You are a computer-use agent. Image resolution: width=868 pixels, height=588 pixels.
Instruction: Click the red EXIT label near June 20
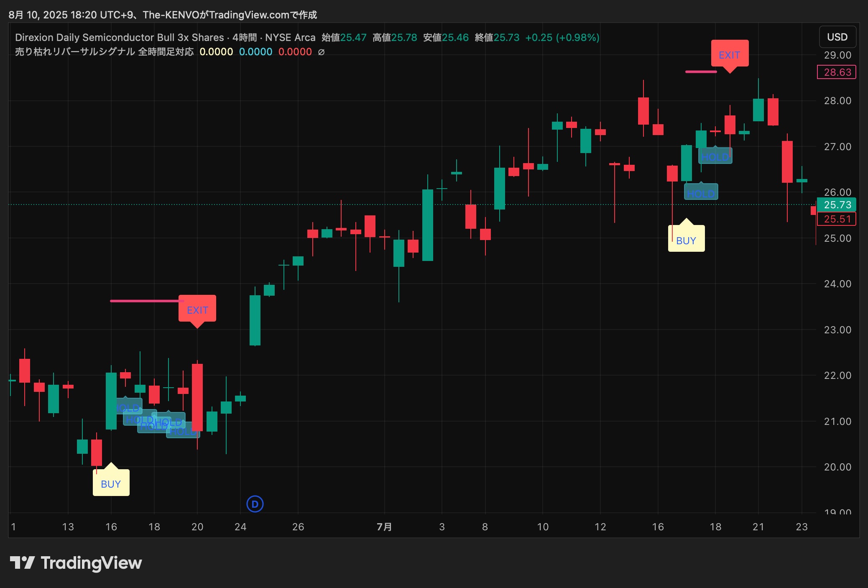pyautogui.click(x=197, y=309)
